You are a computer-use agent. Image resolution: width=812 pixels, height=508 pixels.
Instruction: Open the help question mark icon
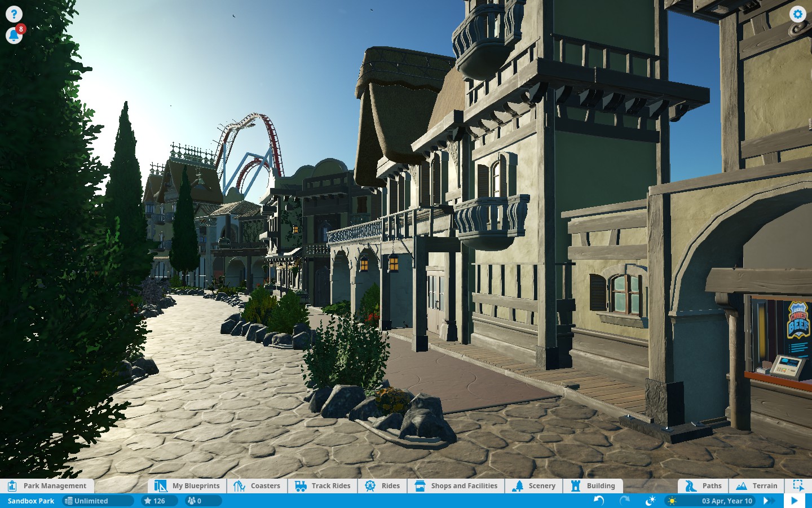14,14
